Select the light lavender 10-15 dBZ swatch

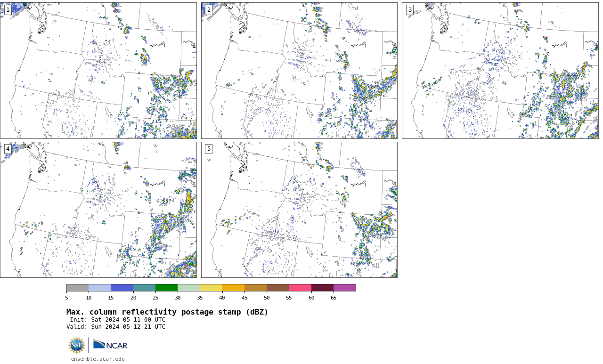coord(100,288)
